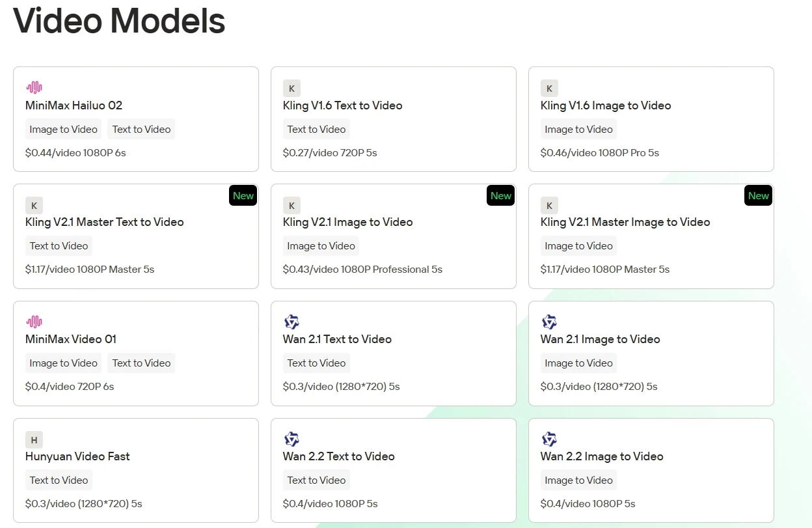This screenshot has height=528, width=812.
Task: Click the H icon on Hunyuan Video Fast card
Action: (x=34, y=440)
